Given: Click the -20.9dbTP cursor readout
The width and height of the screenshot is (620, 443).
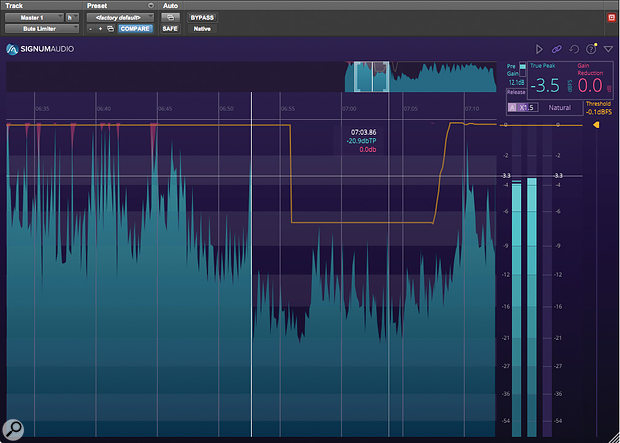Looking at the screenshot, I should pyautogui.click(x=361, y=141).
